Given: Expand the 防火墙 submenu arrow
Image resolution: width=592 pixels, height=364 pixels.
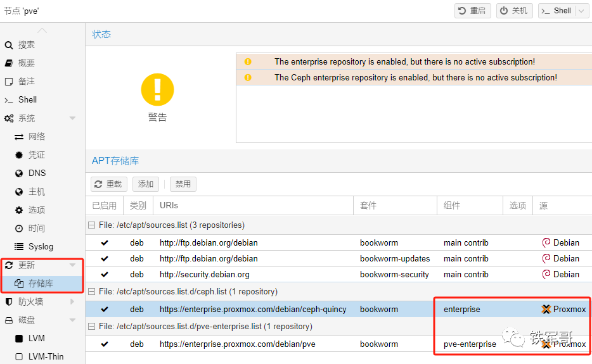Looking at the screenshot, I should pyautogui.click(x=72, y=302).
